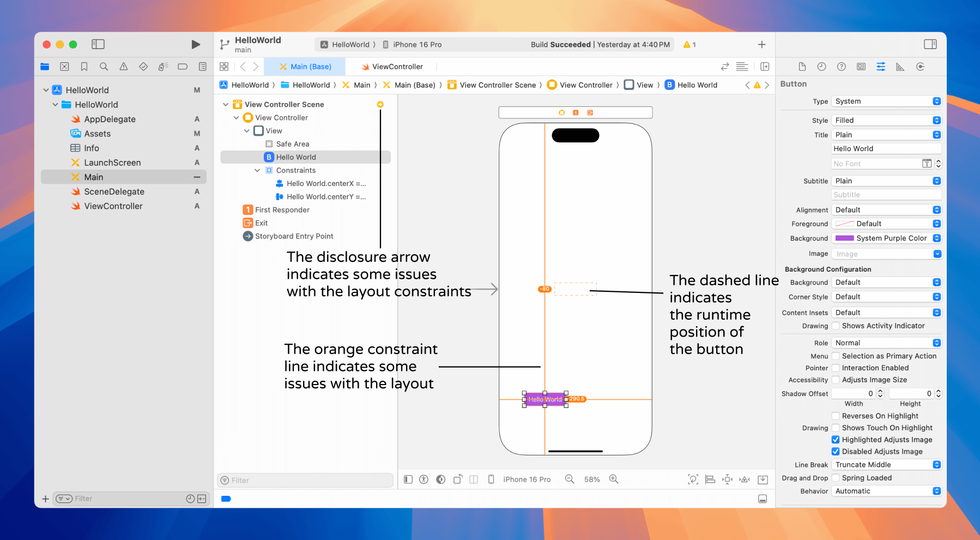Open the Library with the plus button
This screenshot has width=980, height=540.
[x=762, y=44]
